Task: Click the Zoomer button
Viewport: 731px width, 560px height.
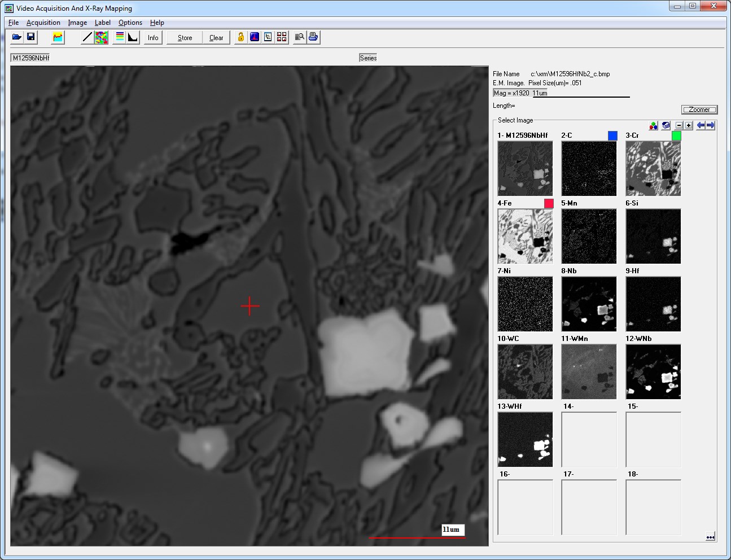Action: coord(699,110)
